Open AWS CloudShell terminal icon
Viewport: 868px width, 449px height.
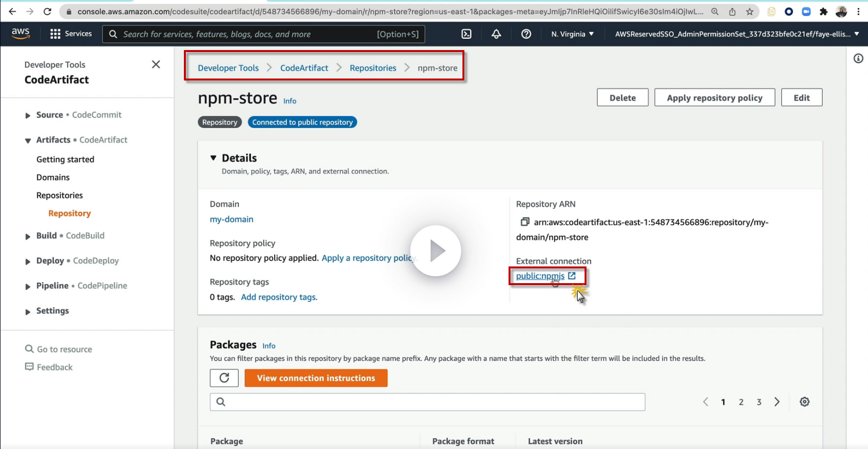[x=466, y=34]
